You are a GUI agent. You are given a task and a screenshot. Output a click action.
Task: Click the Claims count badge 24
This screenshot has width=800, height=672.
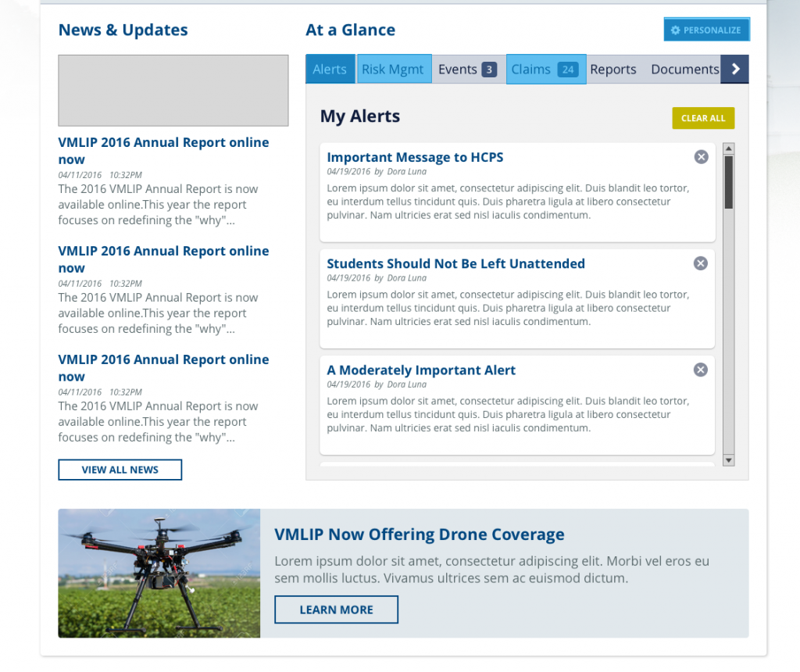(x=568, y=70)
